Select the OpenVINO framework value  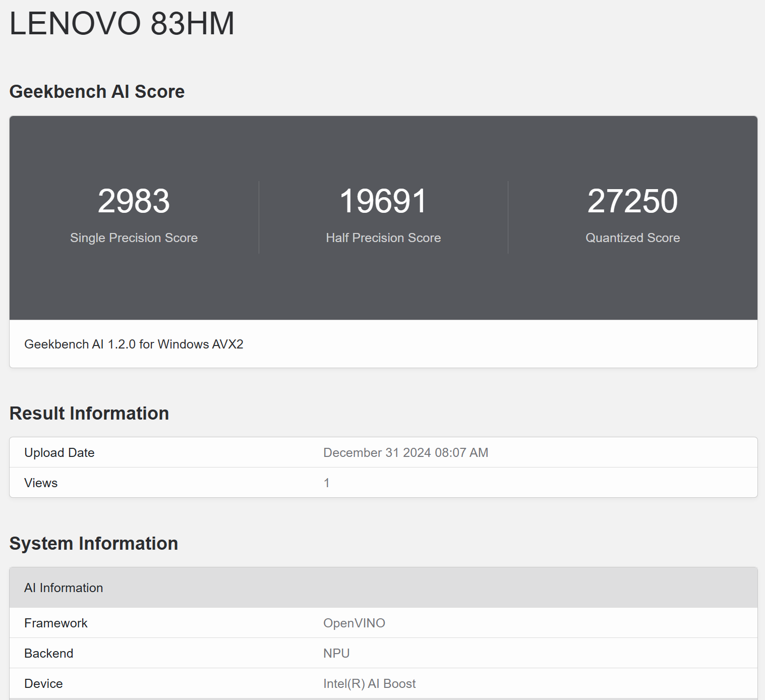coord(354,623)
